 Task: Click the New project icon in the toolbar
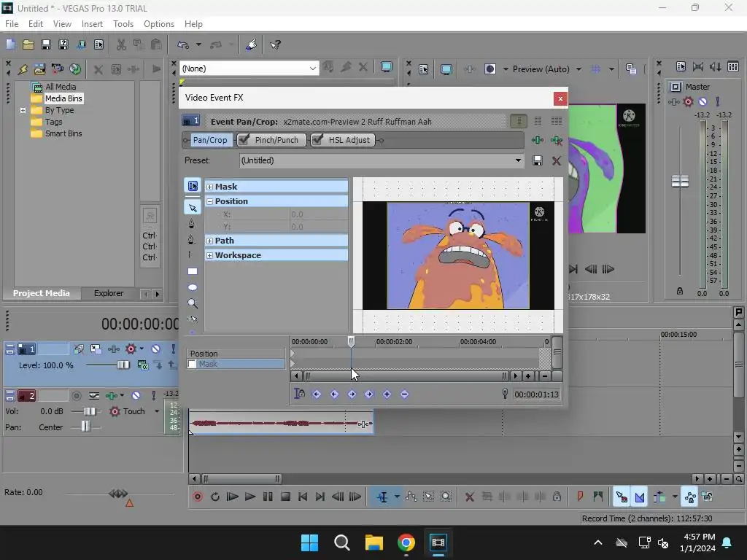coord(10,44)
